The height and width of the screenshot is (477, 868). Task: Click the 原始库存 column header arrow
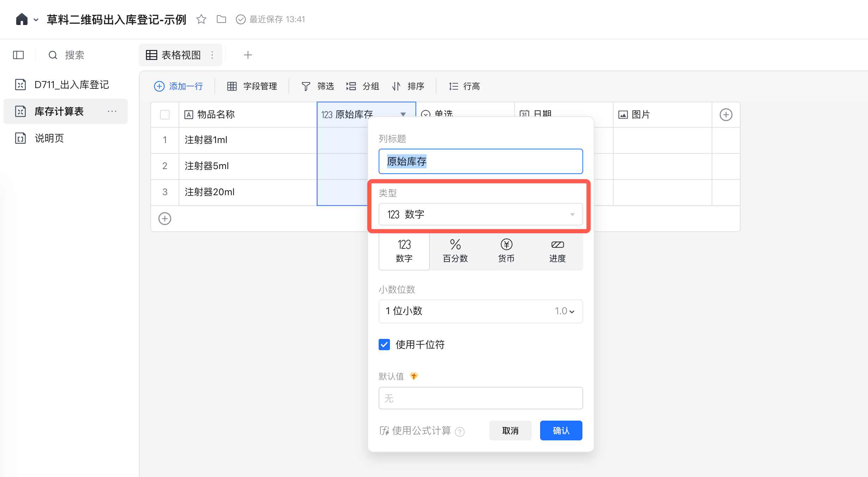[x=403, y=114]
